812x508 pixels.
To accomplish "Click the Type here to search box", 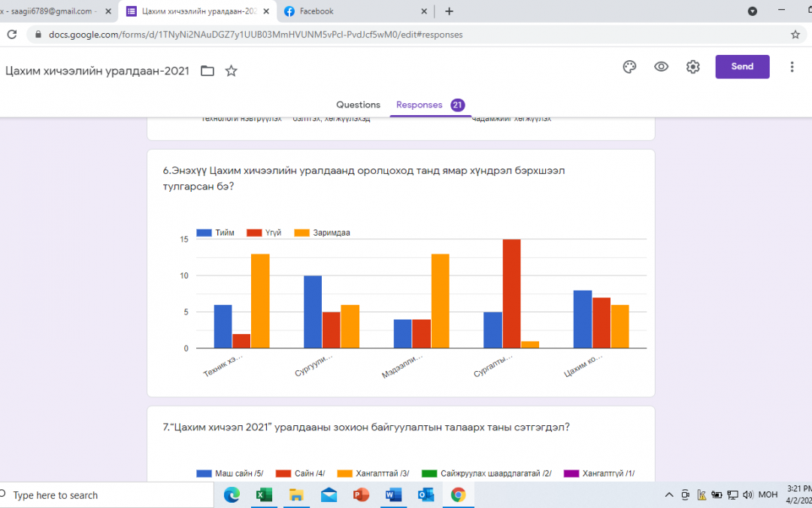I will 106,495.
